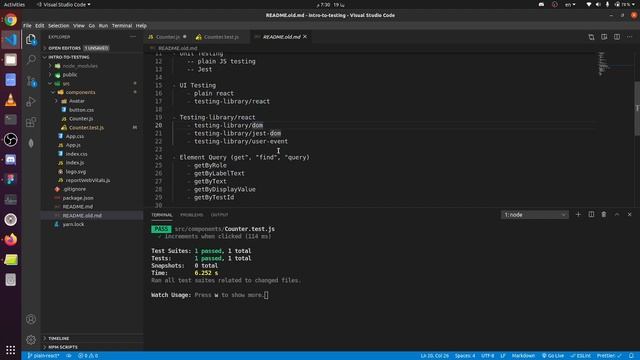Open the editor More Actions menu

click(629, 37)
